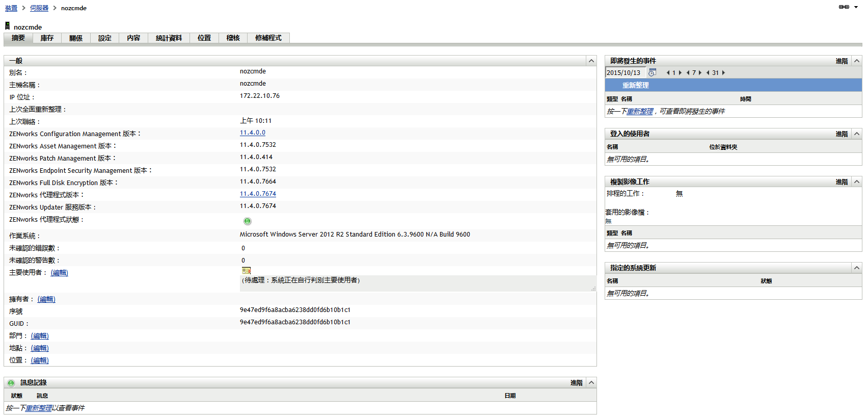Step back 31 days in upcoming events

point(708,73)
